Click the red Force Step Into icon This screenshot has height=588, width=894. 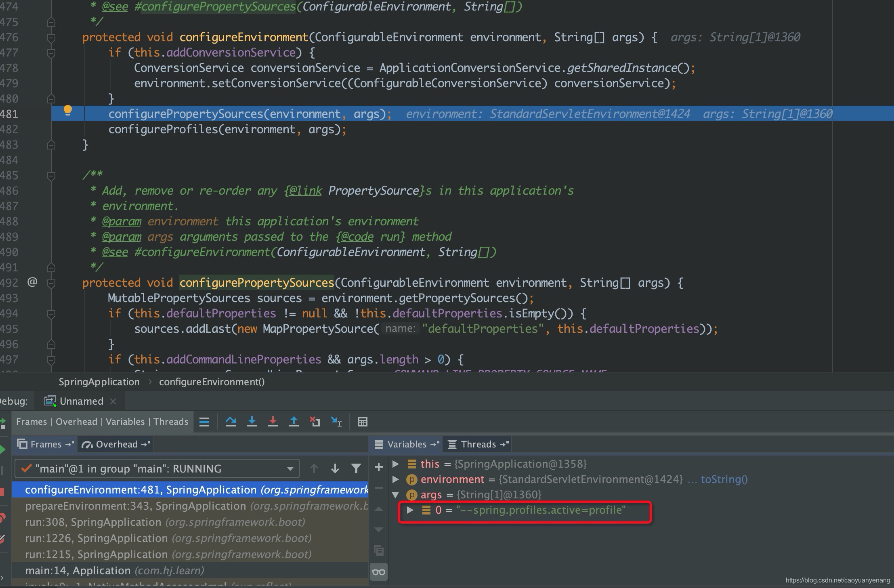(x=273, y=422)
